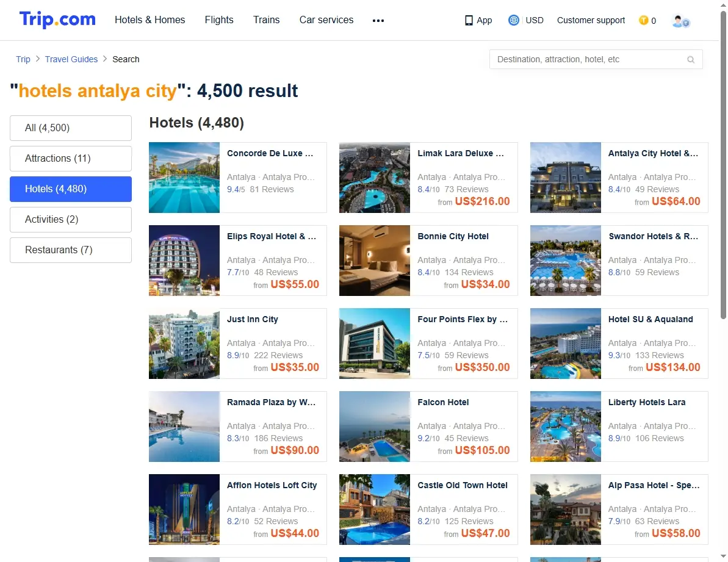Click Limak Lara Deluxe hotel title
This screenshot has width=728, height=562.
pos(461,154)
